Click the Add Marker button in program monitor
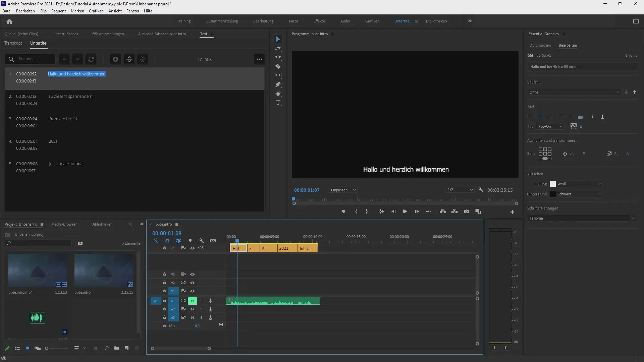The width and height of the screenshot is (644, 362). click(x=343, y=212)
